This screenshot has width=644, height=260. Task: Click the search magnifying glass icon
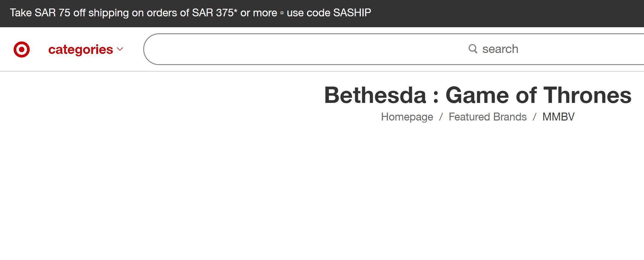pyautogui.click(x=473, y=49)
